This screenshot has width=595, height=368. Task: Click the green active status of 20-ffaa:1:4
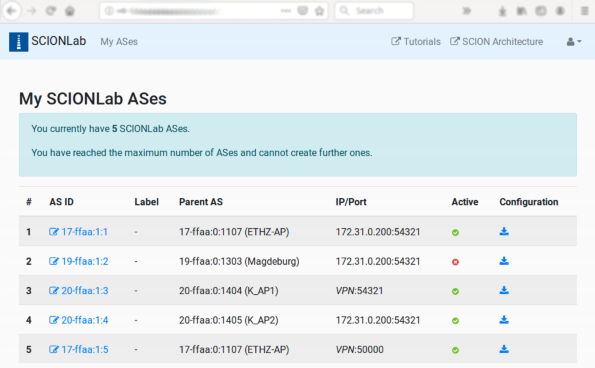coord(455,321)
